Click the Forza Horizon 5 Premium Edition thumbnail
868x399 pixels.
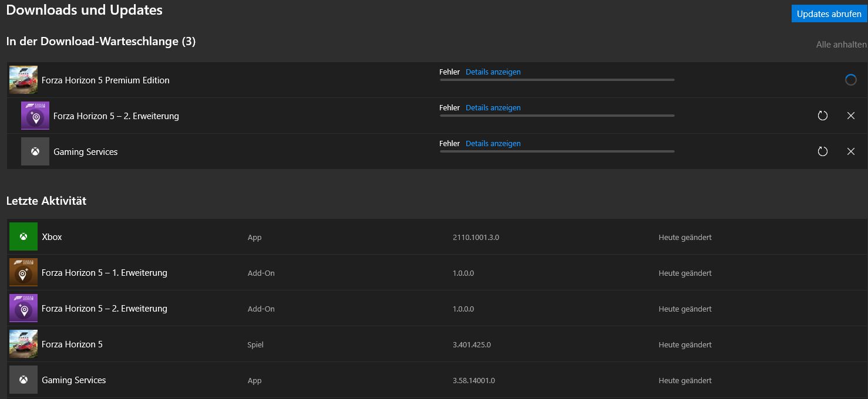click(x=23, y=79)
